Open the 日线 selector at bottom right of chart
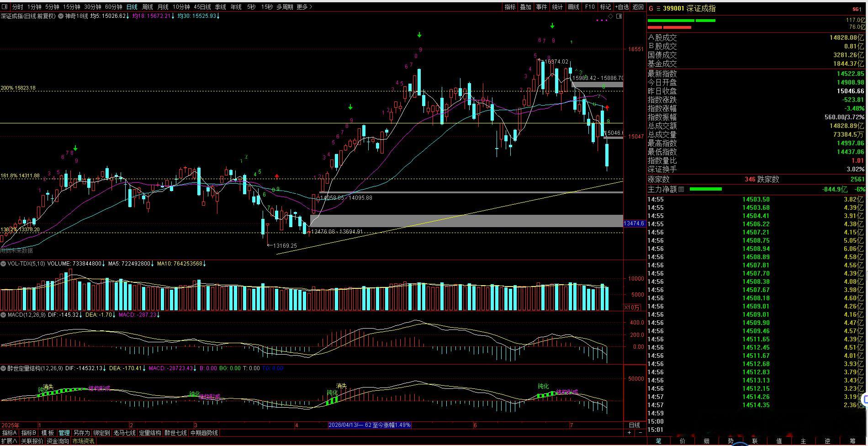The width and height of the screenshot is (868, 446). click(635, 425)
